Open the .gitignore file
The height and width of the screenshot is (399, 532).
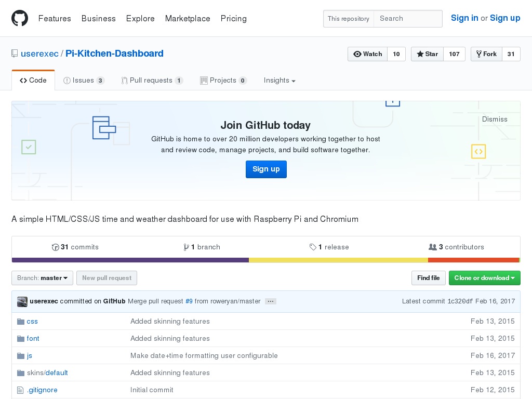pos(42,390)
